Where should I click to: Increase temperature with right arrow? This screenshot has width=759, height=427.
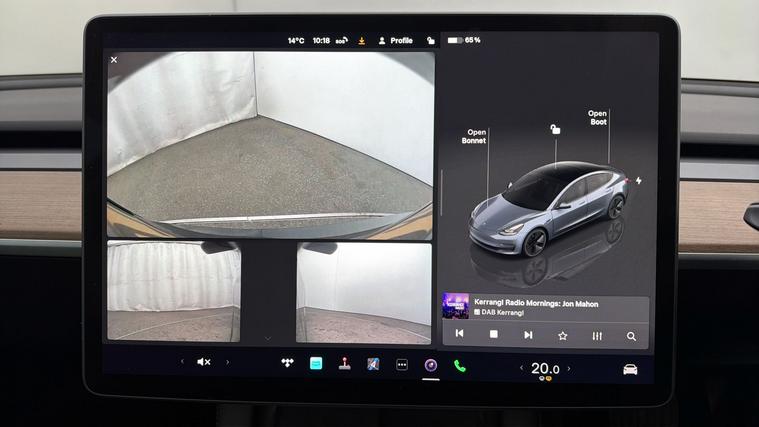click(x=570, y=368)
